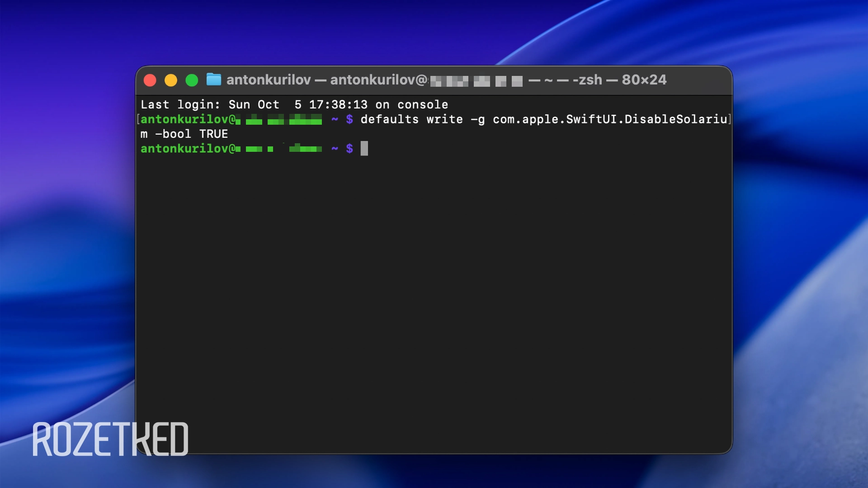Click the purple $ on the last prompt
The image size is (868, 488).
(349, 149)
